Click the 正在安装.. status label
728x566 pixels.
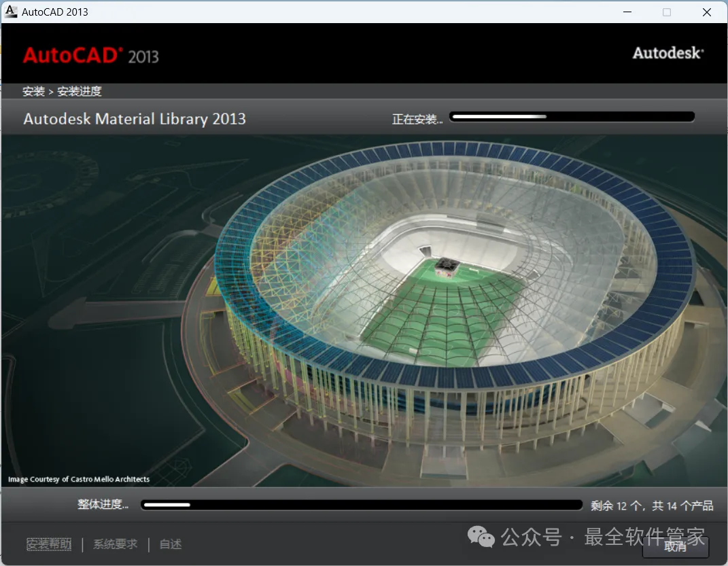click(417, 119)
